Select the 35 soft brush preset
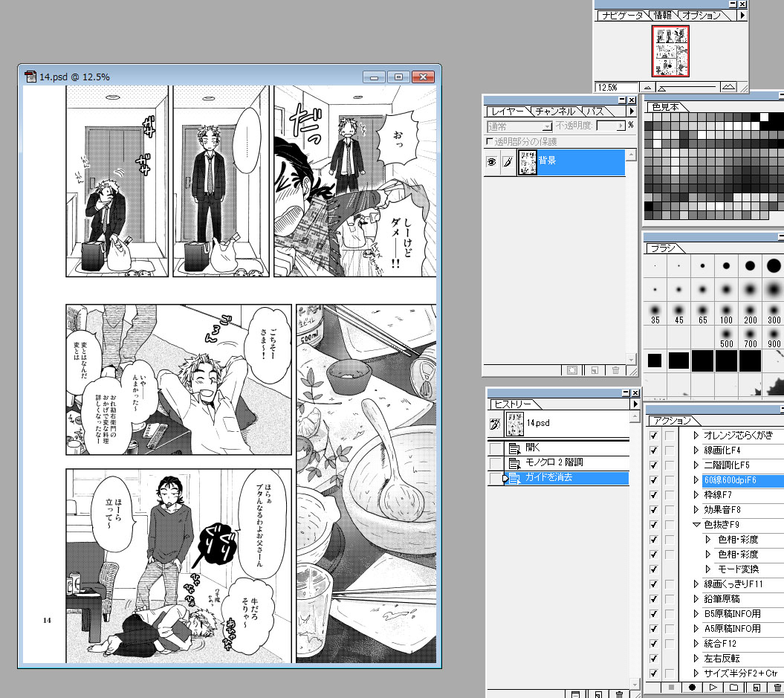 pos(655,313)
